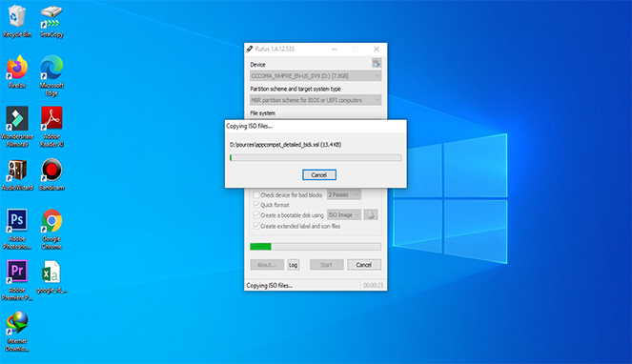The width and height of the screenshot is (632, 364).
Task: Open the Device dropdown list
Action: tap(316, 76)
